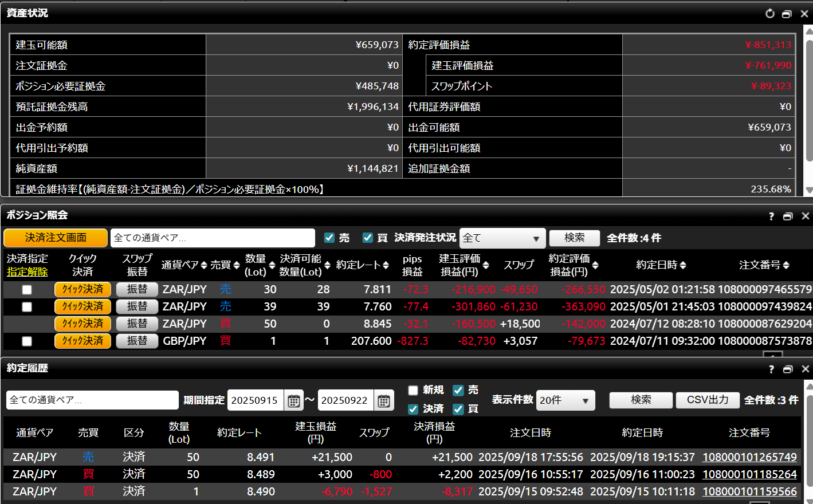This screenshot has width=813, height=504.
Task: Click the 決済注文画面 orange button
Action: [56, 238]
